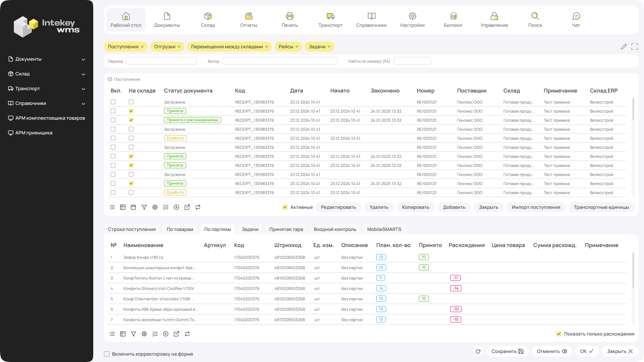Open table column settings gear under Поступление grid
Viewport: 644px width, 362px height.
pos(155,207)
